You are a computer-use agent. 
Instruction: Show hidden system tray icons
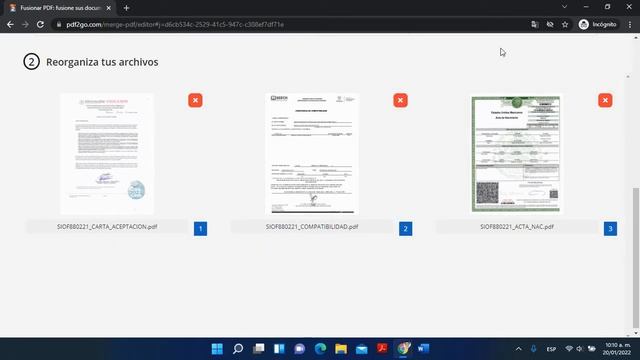(518, 349)
